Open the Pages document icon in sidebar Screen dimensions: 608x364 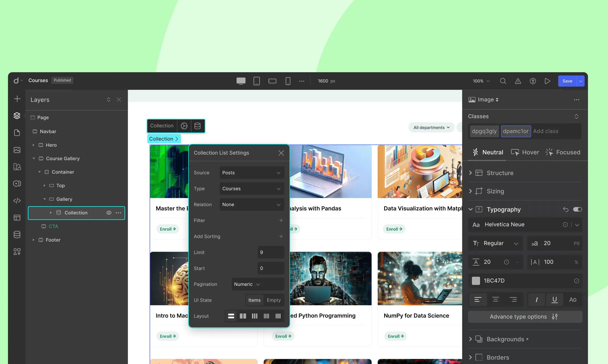[x=17, y=133]
